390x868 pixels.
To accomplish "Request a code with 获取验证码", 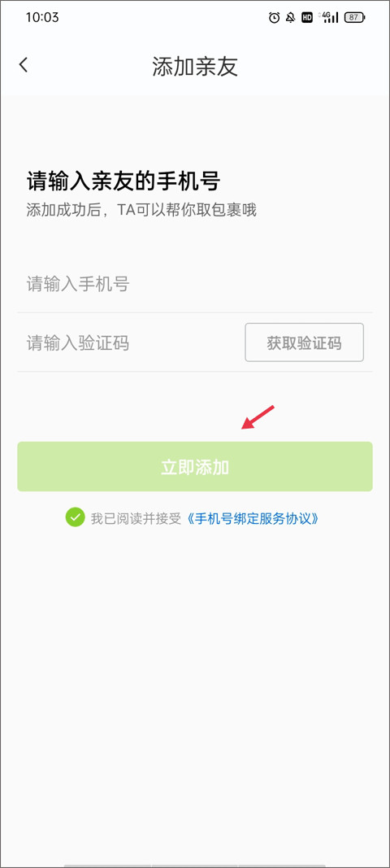I will point(304,342).
